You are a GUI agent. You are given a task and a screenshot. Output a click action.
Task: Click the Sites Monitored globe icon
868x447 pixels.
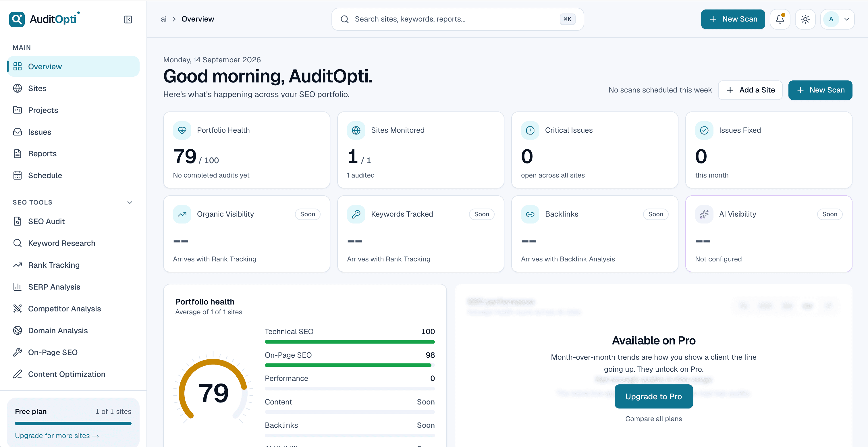tap(356, 130)
